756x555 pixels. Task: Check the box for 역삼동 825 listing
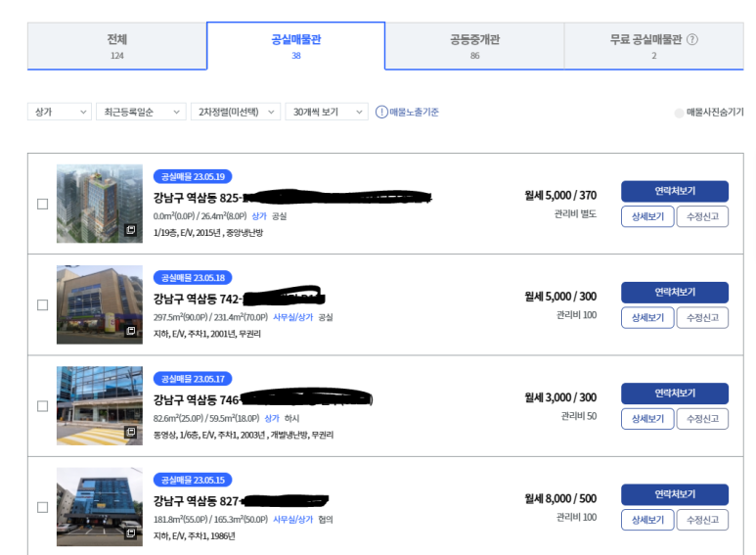click(x=42, y=204)
